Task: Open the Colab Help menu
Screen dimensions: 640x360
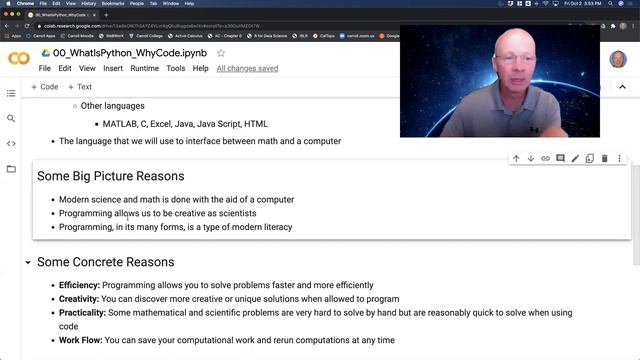Action: coord(200,68)
